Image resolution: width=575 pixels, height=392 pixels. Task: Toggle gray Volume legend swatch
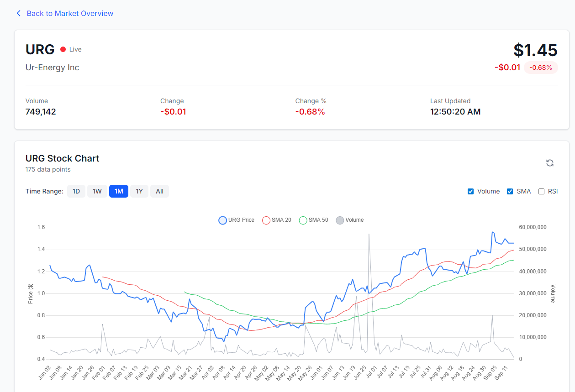click(340, 220)
